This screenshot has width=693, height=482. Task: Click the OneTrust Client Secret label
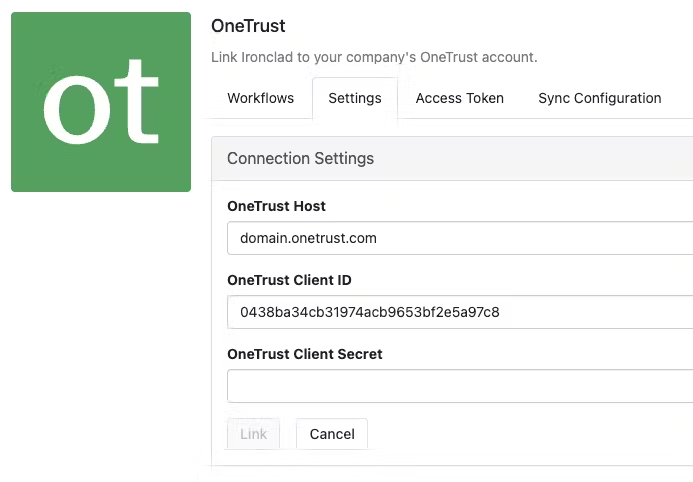pos(305,354)
